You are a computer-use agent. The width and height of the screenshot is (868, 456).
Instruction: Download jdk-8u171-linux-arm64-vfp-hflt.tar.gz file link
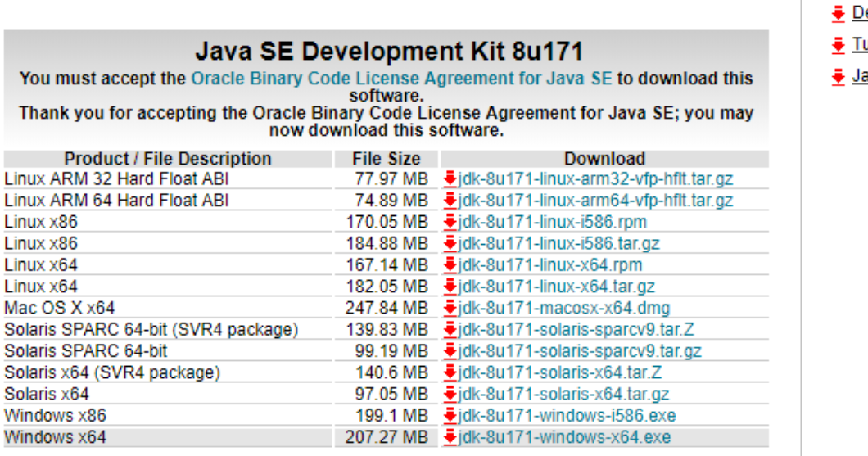point(595,201)
